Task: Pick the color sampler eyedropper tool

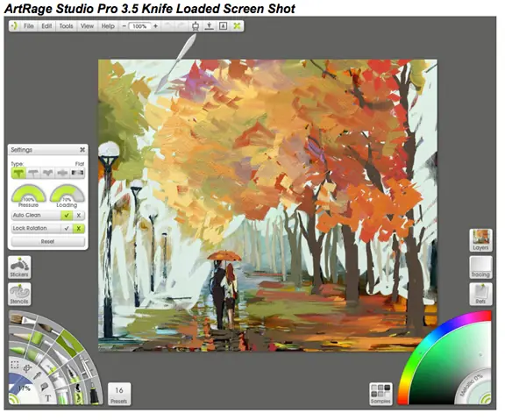Action: click(x=38, y=375)
